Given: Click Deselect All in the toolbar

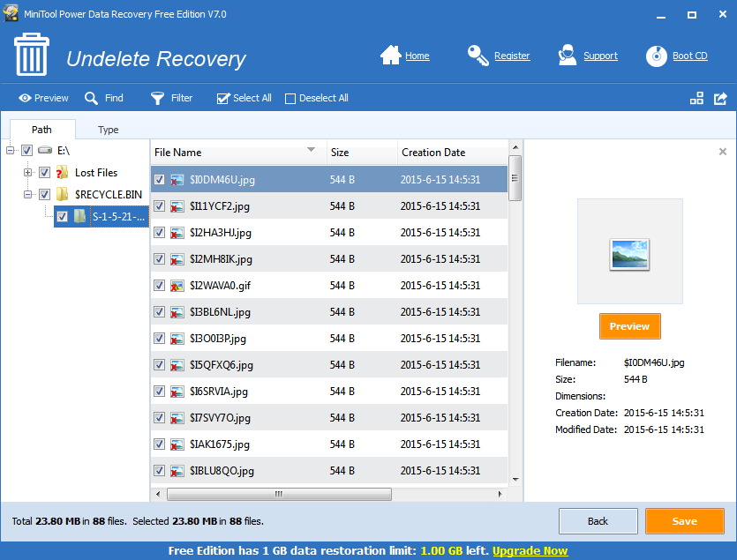Looking at the screenshot, I should (x=317, y=98).
